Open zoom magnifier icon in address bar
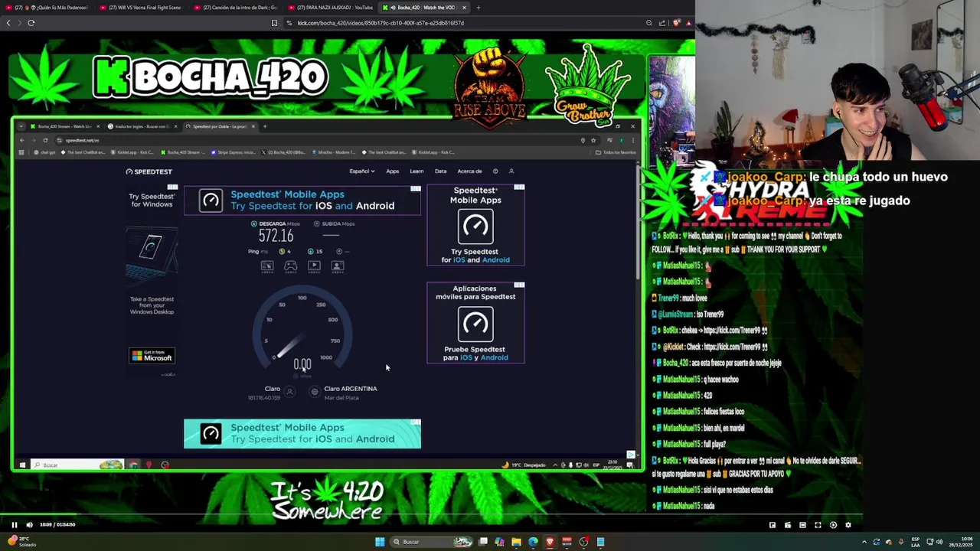Screen dimensions: 980x551 pos(649,23)
